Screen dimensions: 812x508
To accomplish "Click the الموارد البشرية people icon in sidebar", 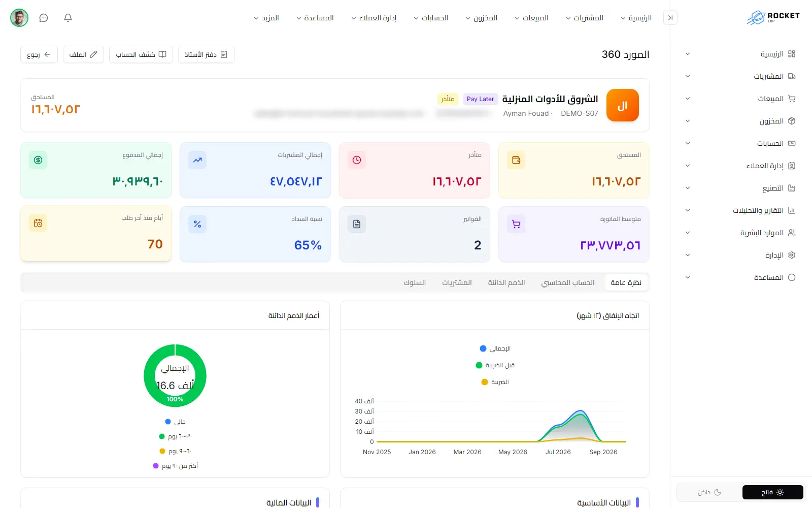I will pos(792,233).
